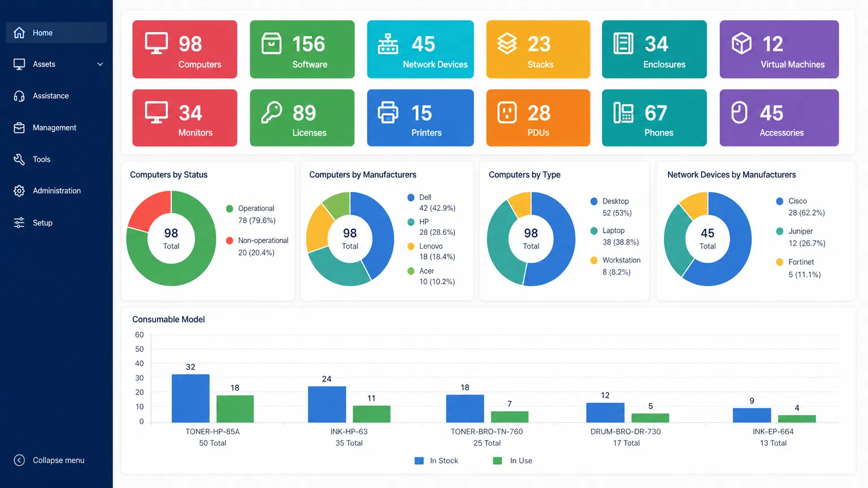Click the Stacks layers icon
The image size is (868, 488).
pyautogui.click(x=507, y=43)
